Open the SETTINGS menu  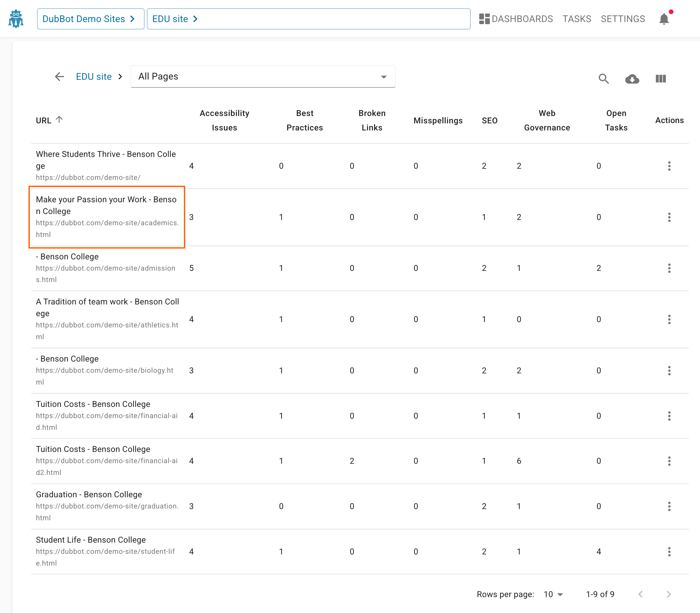[x=623, y=19]
